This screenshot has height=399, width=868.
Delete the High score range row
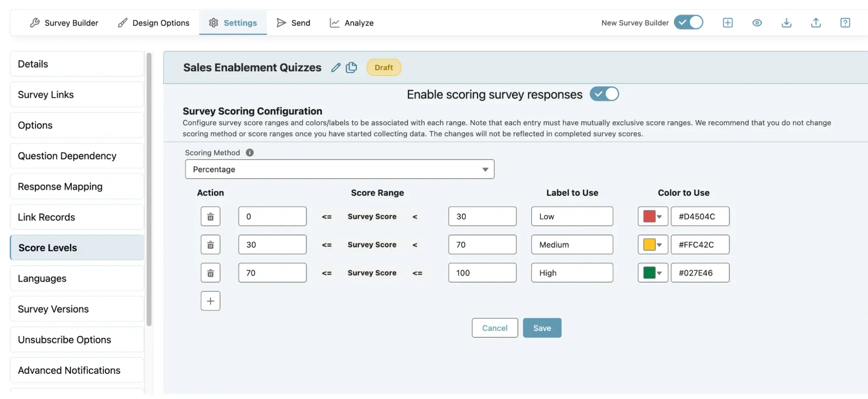pos(211,273)
